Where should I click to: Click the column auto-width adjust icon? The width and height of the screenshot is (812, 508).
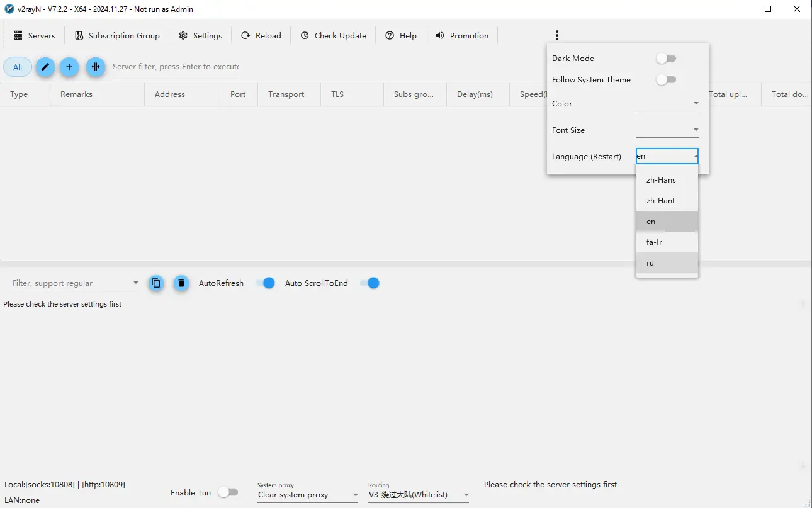tap(96, 67)
